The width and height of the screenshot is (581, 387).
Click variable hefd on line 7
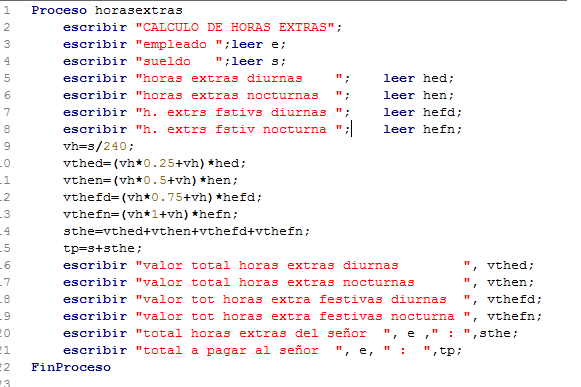[x=439, y=113]
